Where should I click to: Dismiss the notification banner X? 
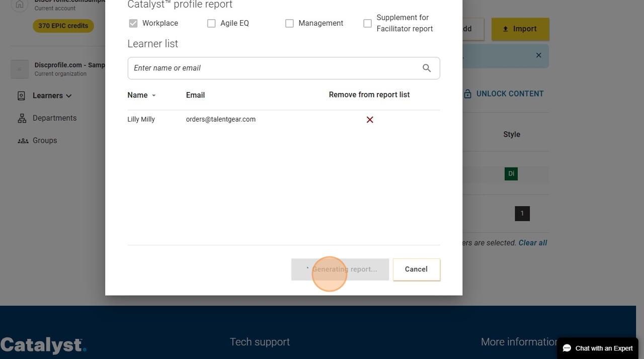point(539,55)
